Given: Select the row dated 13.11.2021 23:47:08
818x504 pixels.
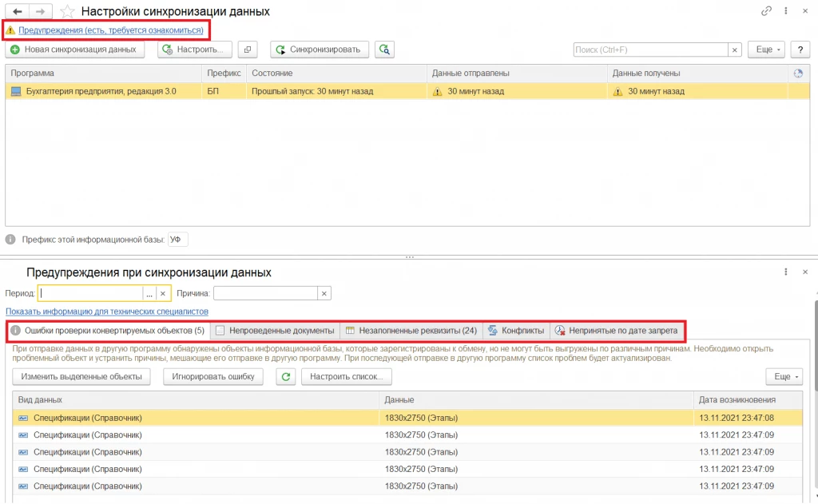Looking at the screenshot, I should tap(407, 418).
